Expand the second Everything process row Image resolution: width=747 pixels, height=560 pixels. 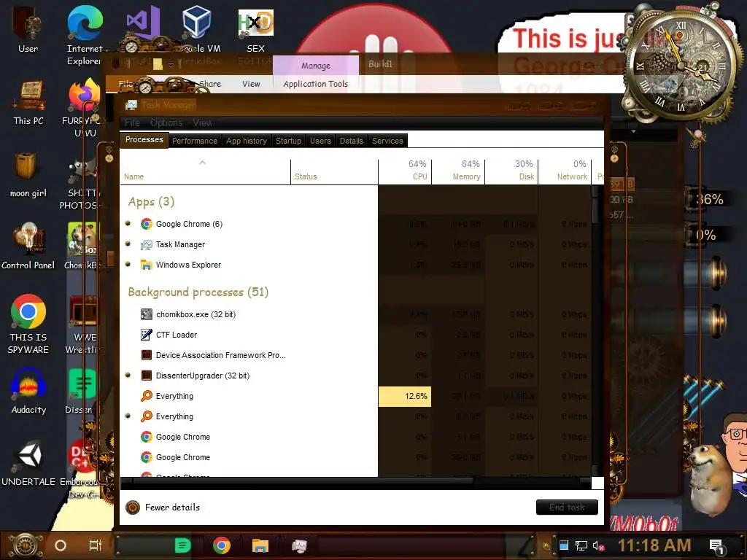click(128, 416)
